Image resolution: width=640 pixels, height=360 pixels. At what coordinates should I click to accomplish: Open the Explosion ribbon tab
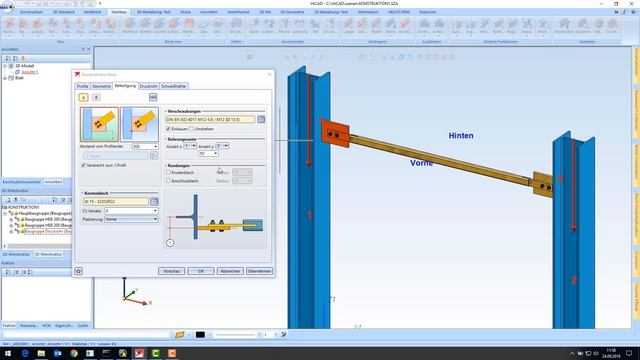[x=428, y=12]
